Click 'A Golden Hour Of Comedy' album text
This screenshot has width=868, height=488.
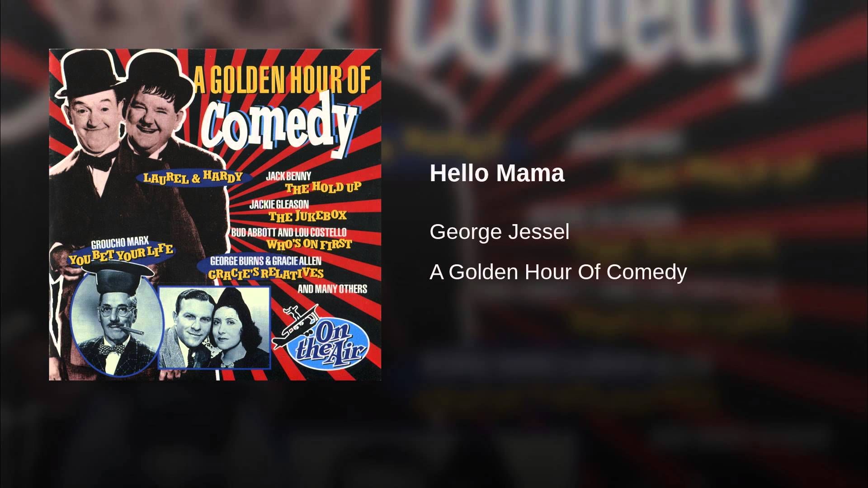click(x=558, y=272)
